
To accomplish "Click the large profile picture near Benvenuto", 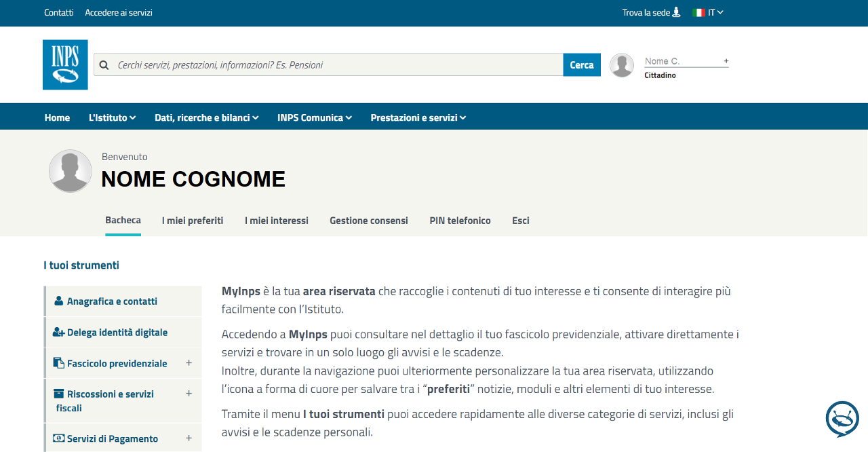I will [x=70, y=171].
